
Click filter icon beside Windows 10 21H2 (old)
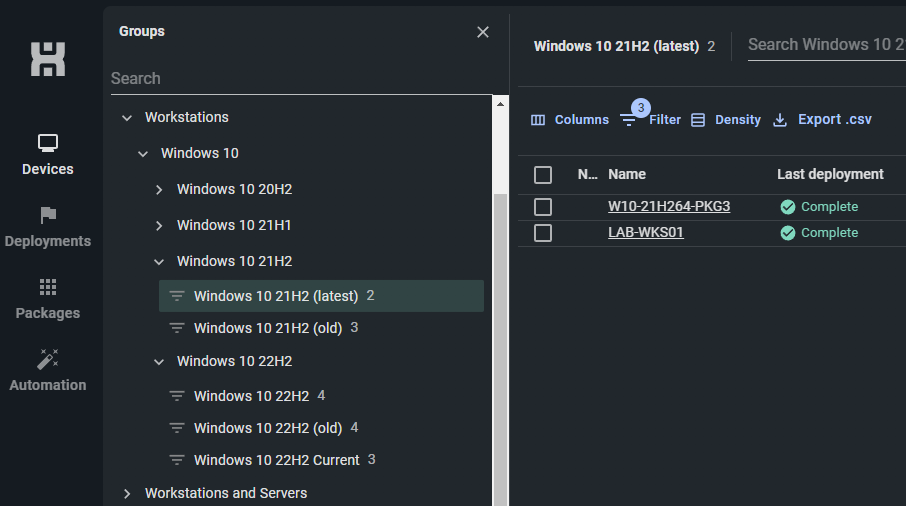pyautogui.click(x=177, y=328)
